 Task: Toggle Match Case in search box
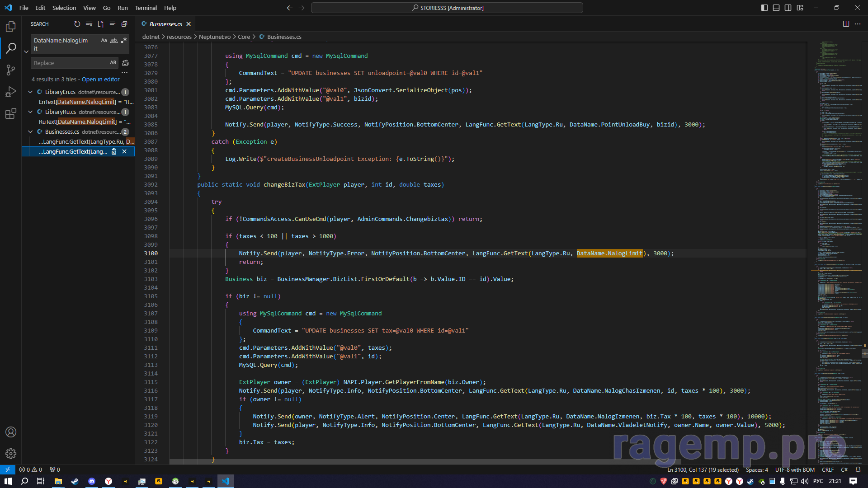coord(104,40)
